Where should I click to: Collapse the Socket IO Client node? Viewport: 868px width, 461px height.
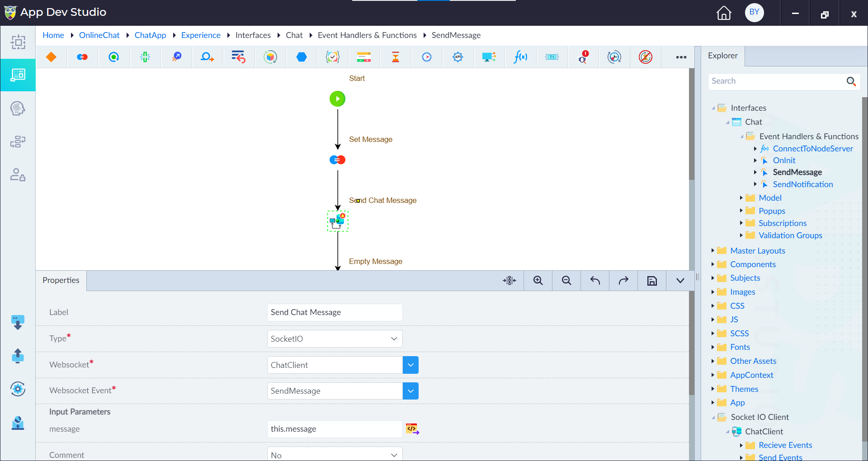pos(713,417)
